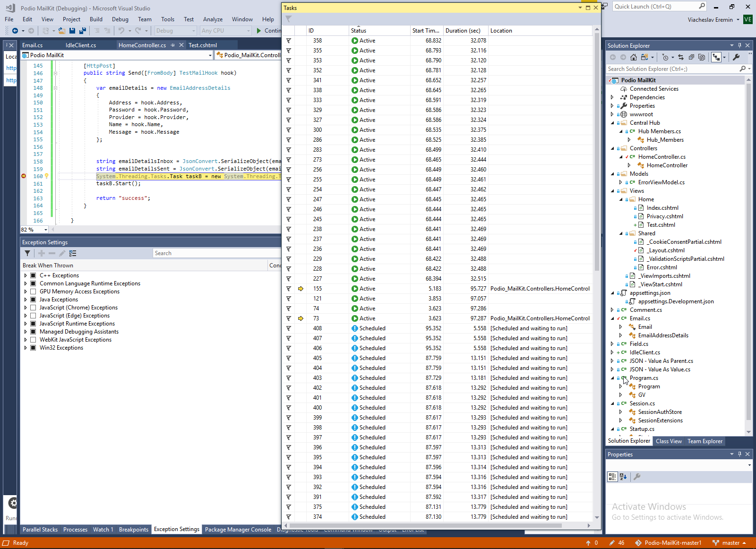Viewport: 756px width, 549px height.
Task: Click the Viacheslav Eremin account name
Action: (x=710, y=20)
